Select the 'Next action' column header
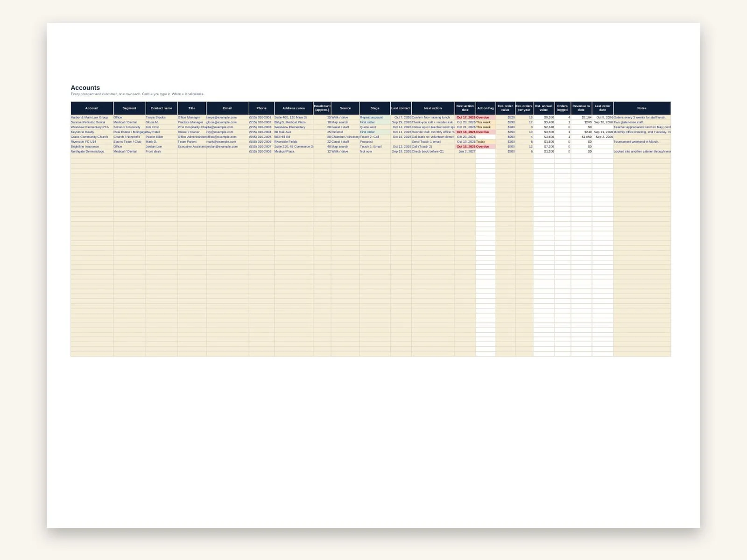This screenshot has width=747, height=560. (x=433, y=108)
